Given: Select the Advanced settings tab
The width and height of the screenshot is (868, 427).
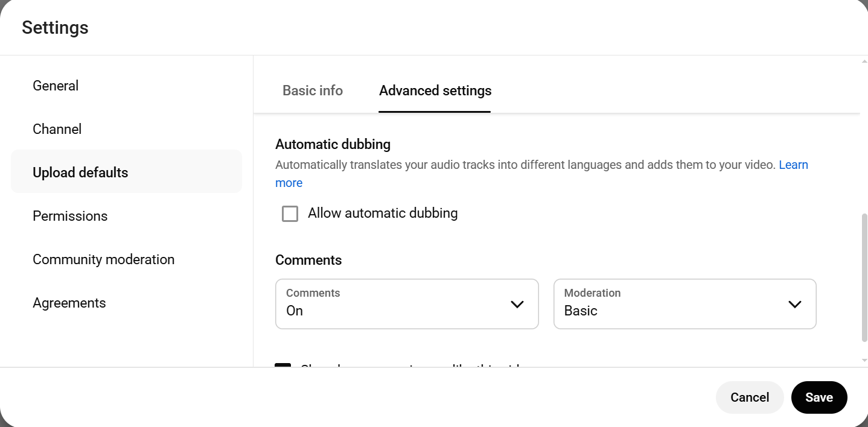Looking at the screenshot, I should pyautogui.click(x=435, y=90).
